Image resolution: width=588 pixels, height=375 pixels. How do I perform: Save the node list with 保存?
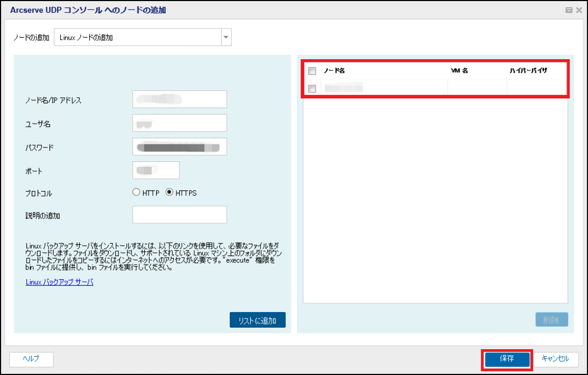pos(507,359)
